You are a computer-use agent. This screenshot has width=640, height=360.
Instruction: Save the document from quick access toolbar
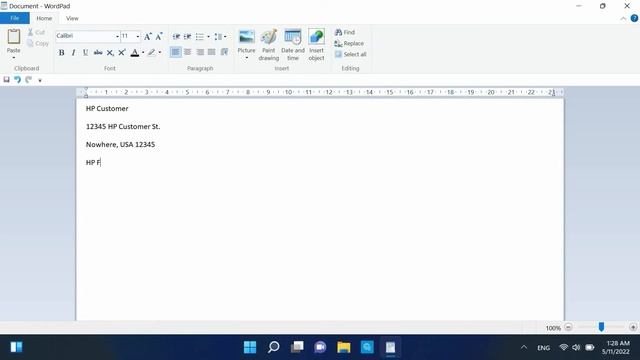[7, 80]
